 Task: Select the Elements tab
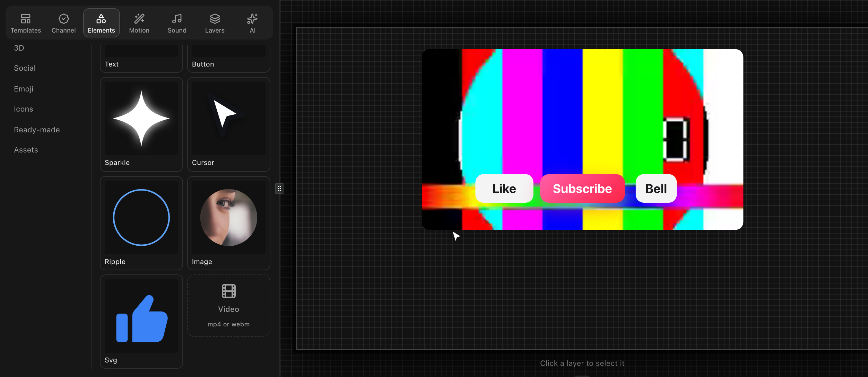101,23
